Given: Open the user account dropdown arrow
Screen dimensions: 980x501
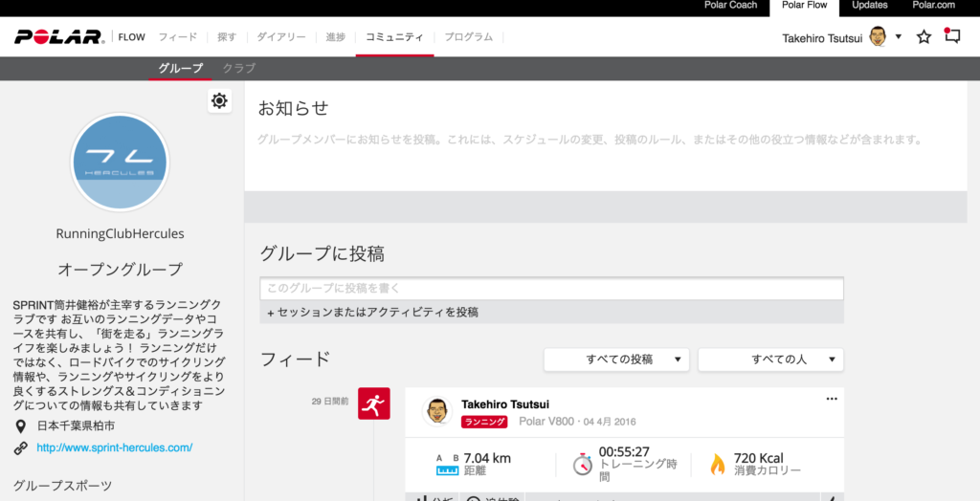Looking at the screenshot, I should [x=899, y=37].
